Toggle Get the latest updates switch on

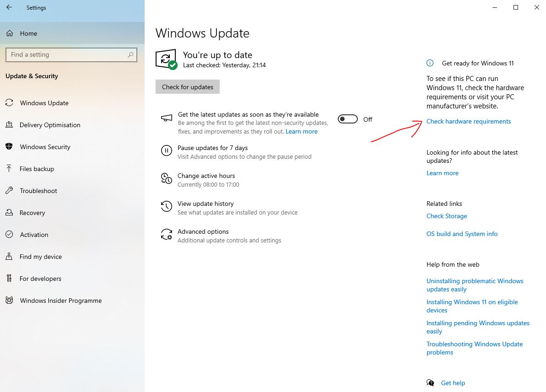coord(347,119)
